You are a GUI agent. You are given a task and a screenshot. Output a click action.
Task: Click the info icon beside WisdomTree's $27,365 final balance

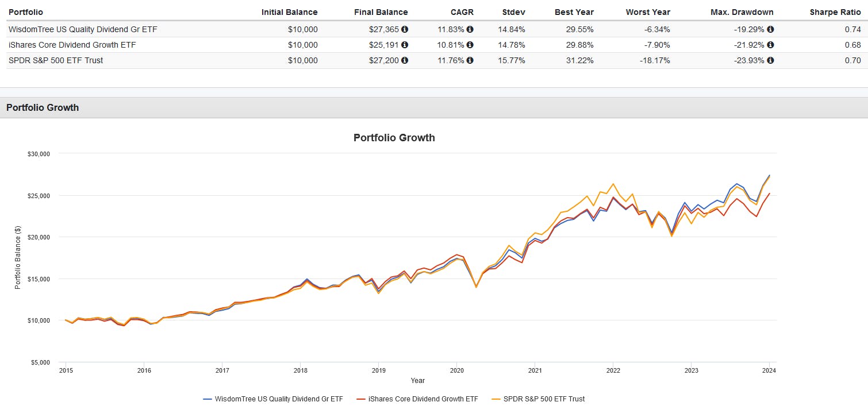(406, 29)
